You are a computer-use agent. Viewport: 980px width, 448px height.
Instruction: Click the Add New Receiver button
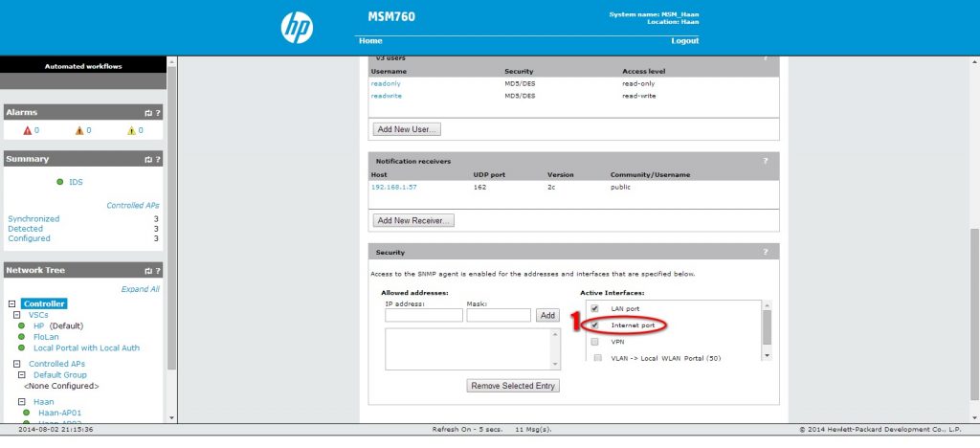413,220
